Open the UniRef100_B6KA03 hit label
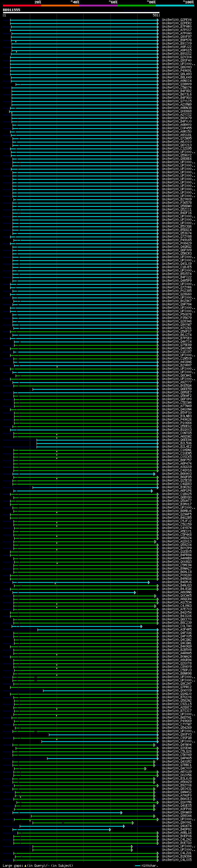Viewport: 197px width, 868px height. [x=176, y=474]
